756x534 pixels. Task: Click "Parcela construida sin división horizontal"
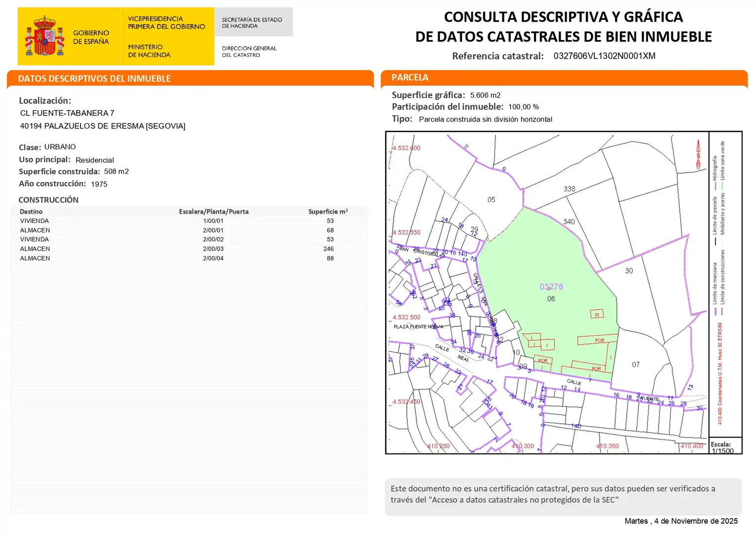486,119
